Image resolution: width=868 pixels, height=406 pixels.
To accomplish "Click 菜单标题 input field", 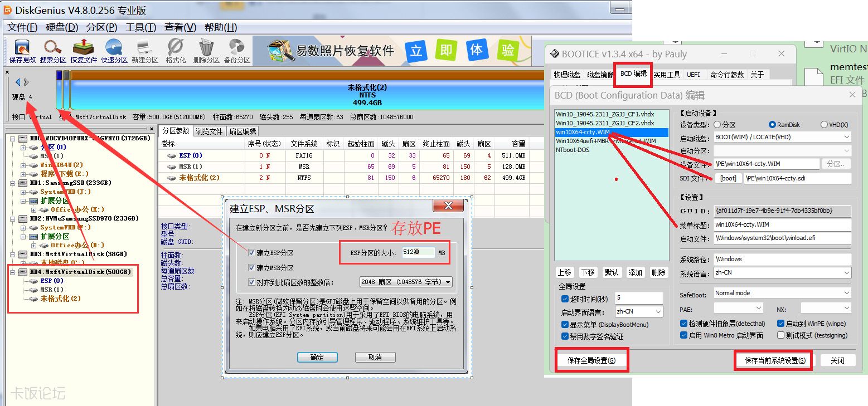I will (x=782, y=224).
